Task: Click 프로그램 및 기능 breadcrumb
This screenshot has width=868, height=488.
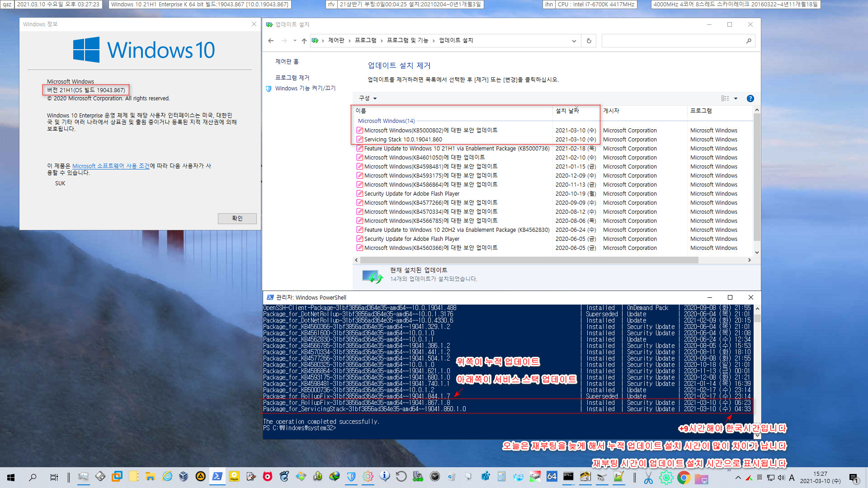Action: 407,41
